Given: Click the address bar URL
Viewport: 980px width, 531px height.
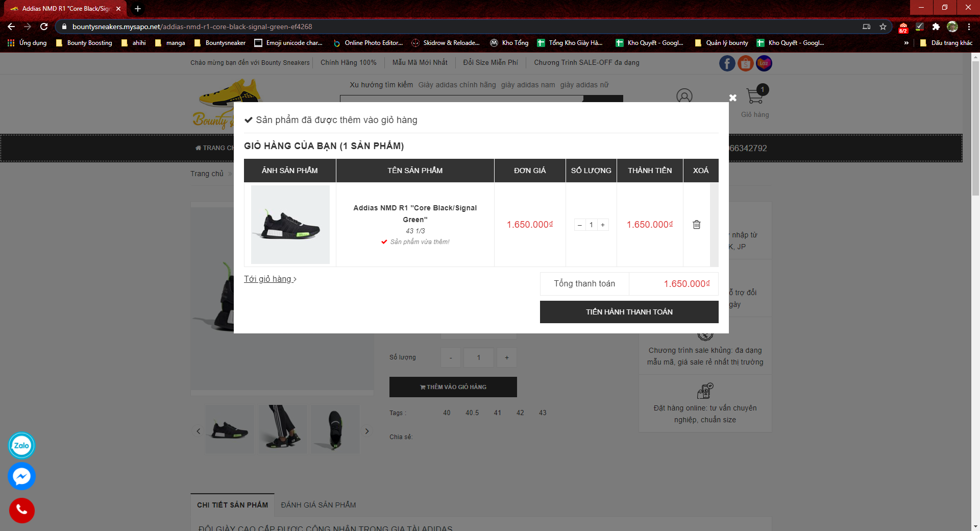Looking at the screenshot, I should 192,27.
